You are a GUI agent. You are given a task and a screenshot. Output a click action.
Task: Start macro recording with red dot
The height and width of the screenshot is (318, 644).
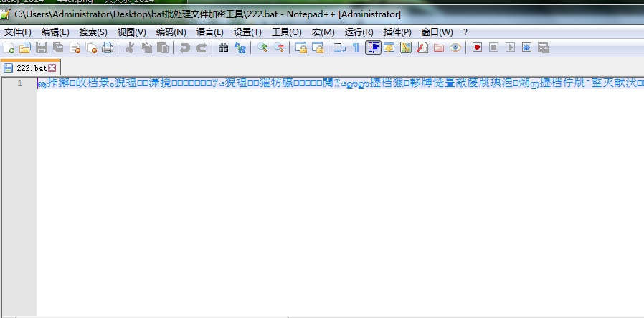(x=477, y=47)
